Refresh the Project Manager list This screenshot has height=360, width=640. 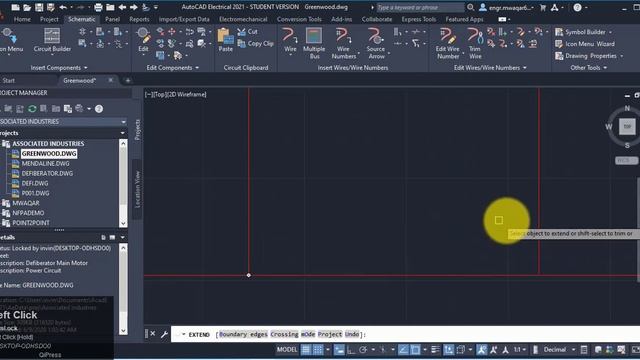(32, 109)
